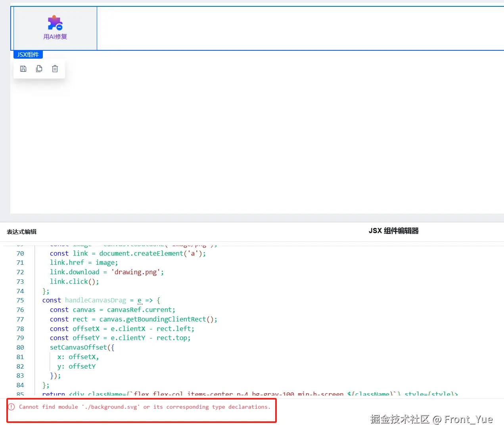Click the code line "link.download = 'drawing.png';"
Image resolution: width=504 pixels, height=436 pixels.
[x=107, y=272]
